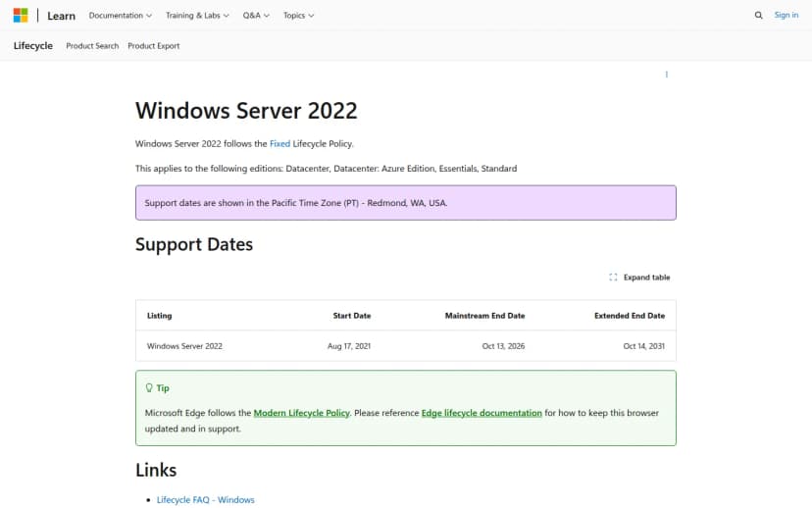The width and height of the screenshot is (812, 508).
Task: Open the Edge lifecycle documentation link
Action: pos(482,413)
